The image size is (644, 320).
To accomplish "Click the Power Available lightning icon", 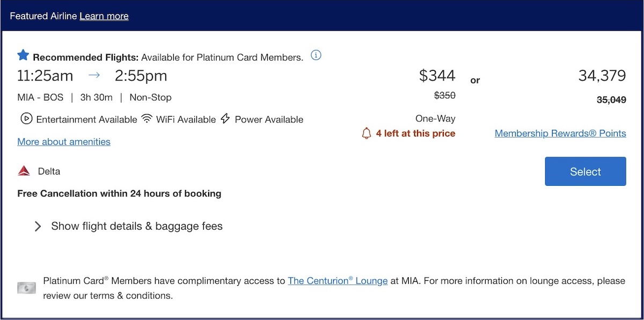I will click(225, 119).
